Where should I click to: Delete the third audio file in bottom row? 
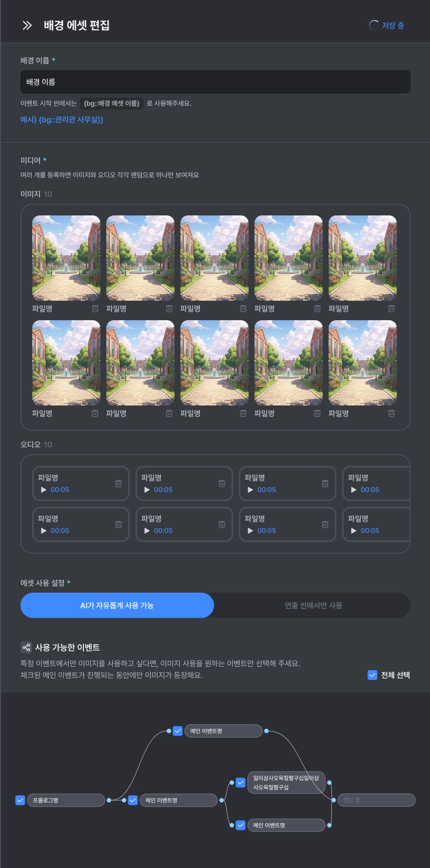(x=325, y=524)
